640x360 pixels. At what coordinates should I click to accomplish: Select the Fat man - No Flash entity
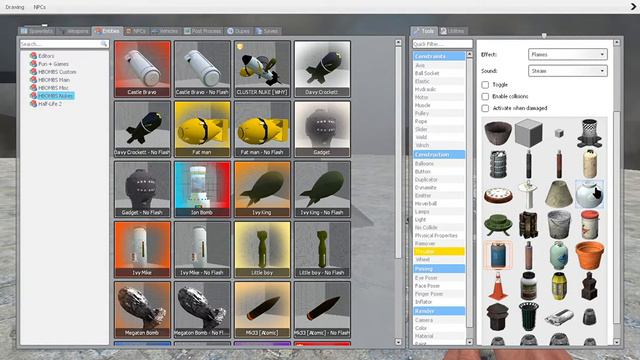(x=262, y=129)
